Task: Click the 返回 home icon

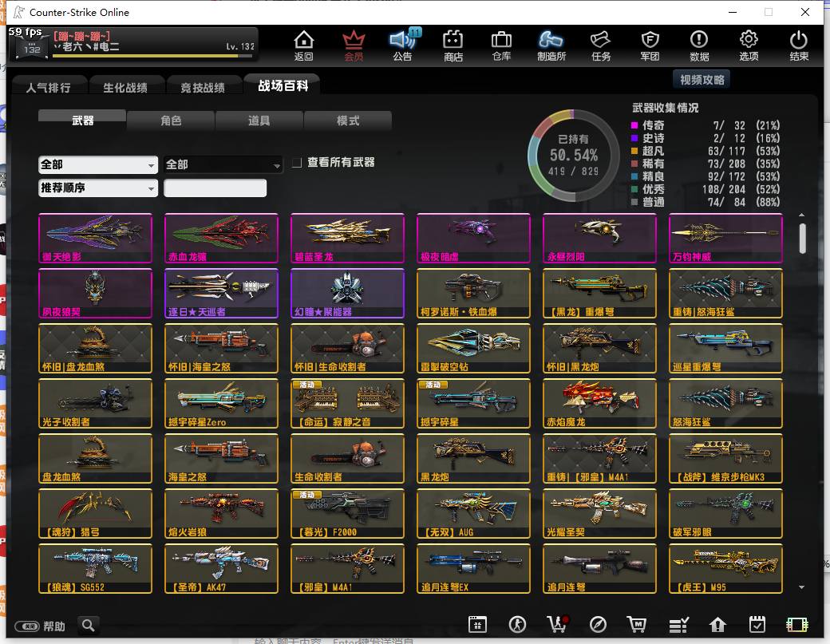Action: tap(304, 45)
